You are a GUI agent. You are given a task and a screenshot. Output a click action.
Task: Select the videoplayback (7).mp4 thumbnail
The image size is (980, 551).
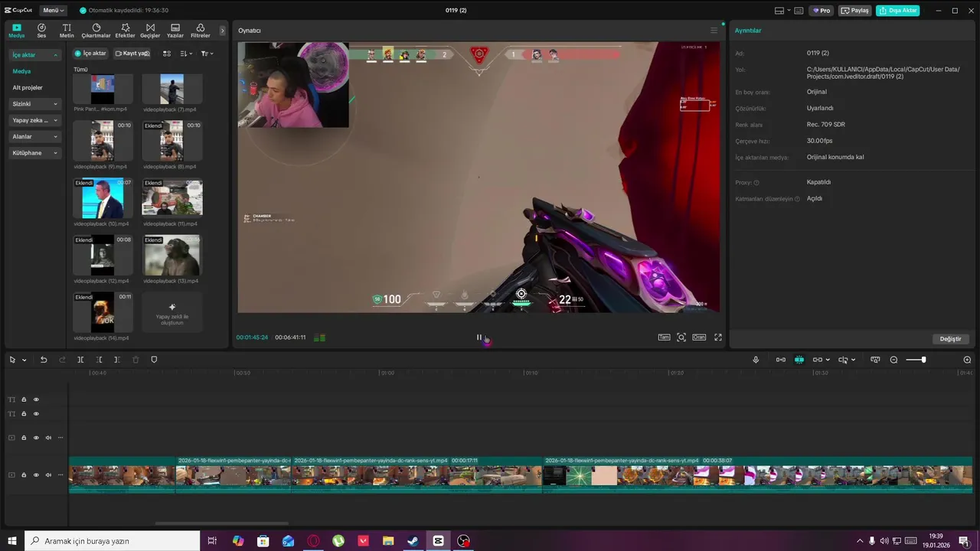172,89
